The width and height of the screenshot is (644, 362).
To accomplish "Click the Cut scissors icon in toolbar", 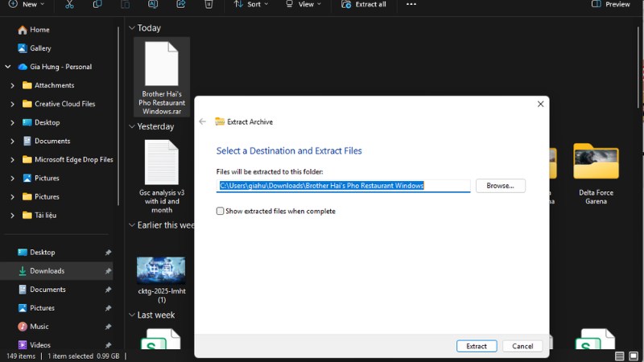I will [x=69, y=4].
